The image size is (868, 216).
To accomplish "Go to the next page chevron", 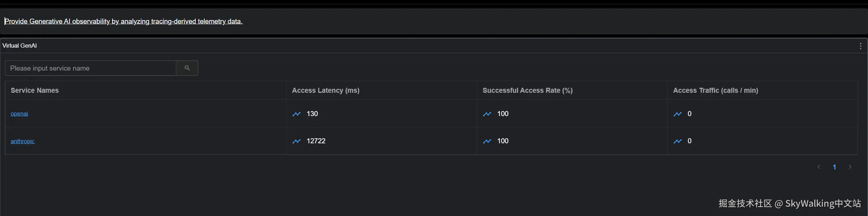I will point(850,167).
